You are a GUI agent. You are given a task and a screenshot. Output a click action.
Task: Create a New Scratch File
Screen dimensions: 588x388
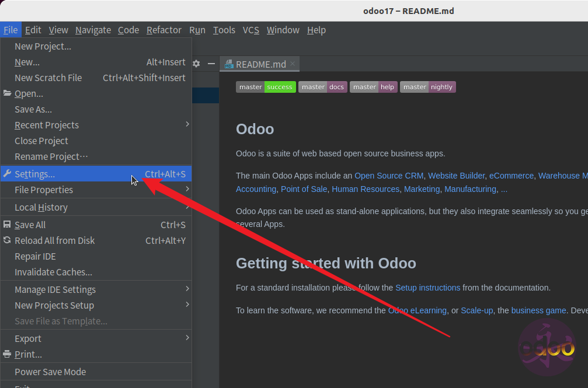[96, 78]
